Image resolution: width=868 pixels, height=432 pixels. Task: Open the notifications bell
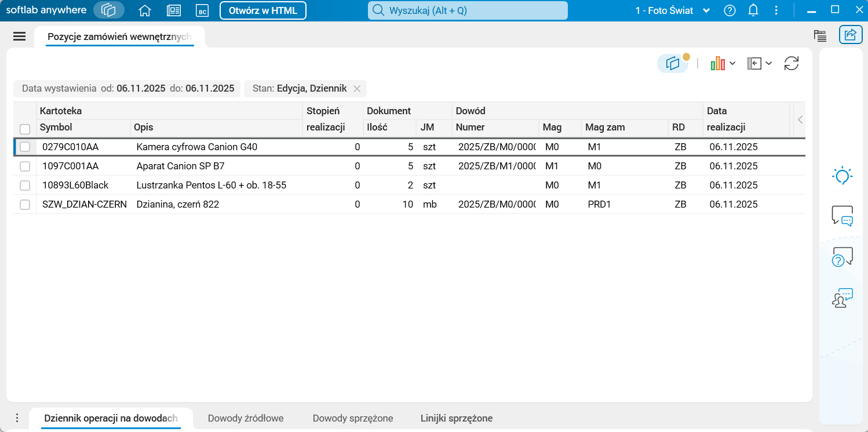pyautogui.click(x=753, y=10)
